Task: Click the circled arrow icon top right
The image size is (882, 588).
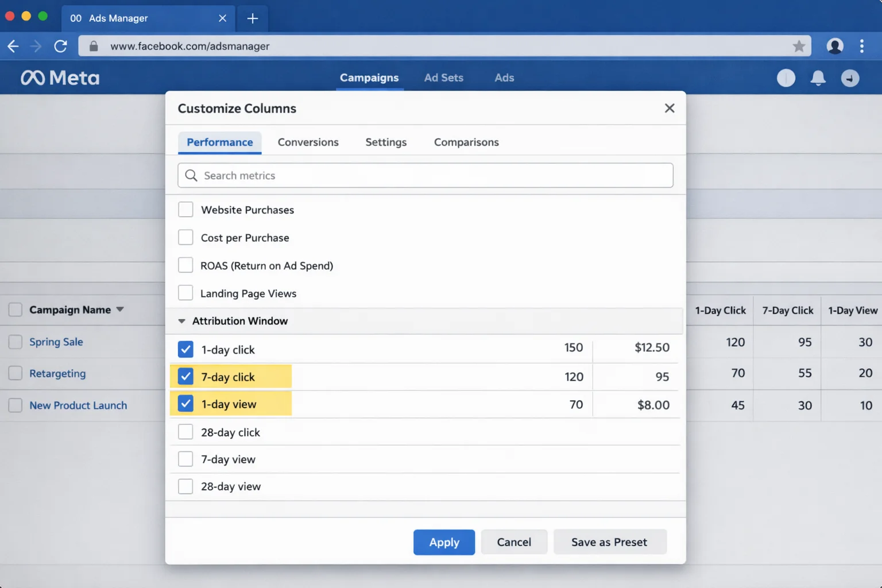Action: coord(850,78)
